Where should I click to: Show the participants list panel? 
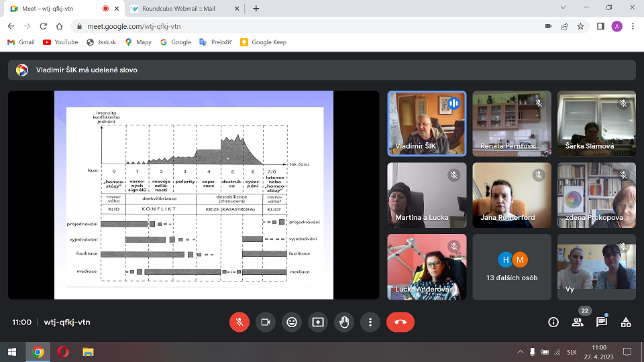click(x=577, y=322)
